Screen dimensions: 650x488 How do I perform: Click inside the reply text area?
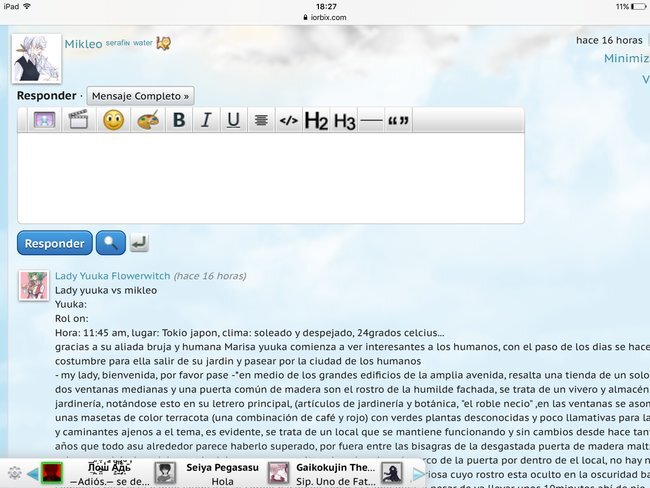coord(270,178)
